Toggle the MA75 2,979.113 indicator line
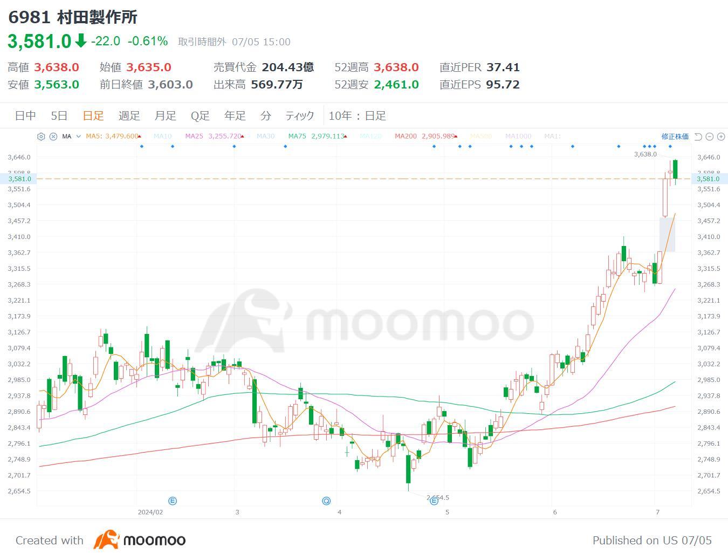Screen dimensions: 728x560 coord(317,136)
